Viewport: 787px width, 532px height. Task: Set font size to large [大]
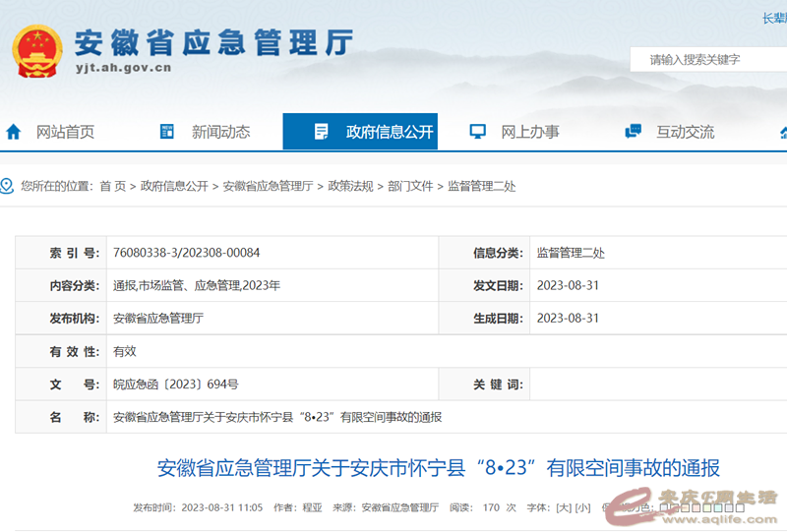564,508
